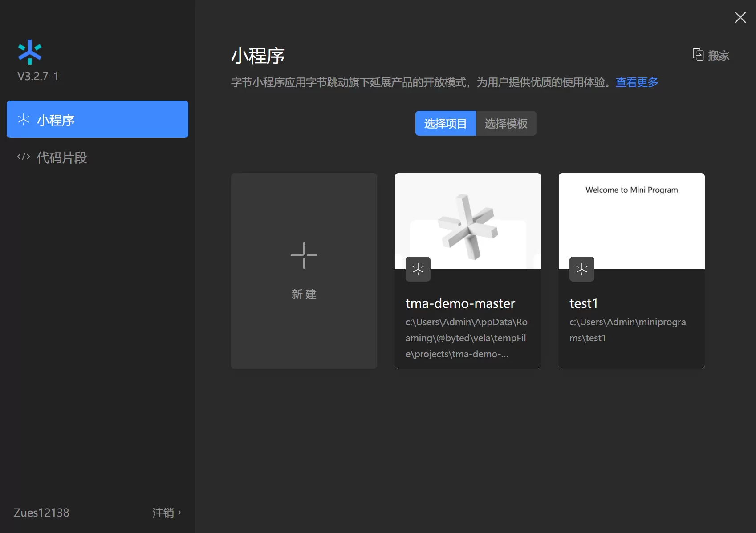
Task: Switch to the 选择模板 tab
Action: pos(506,123)
